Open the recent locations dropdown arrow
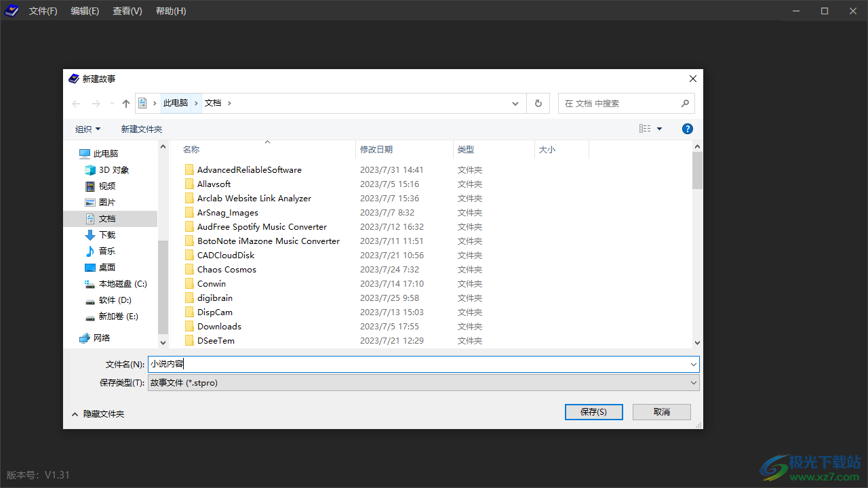This screenshot has height=488, width=868. coord(112,104)
